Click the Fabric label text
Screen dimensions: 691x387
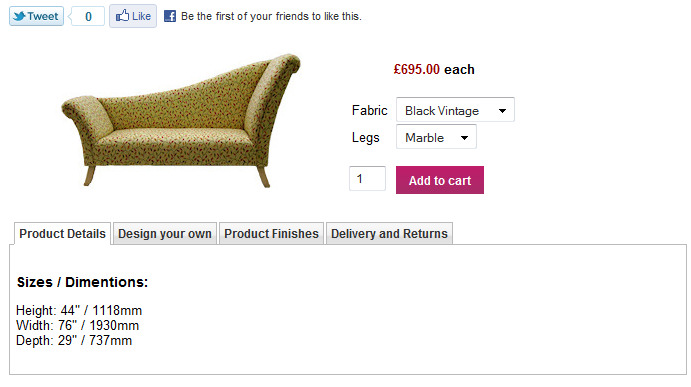click(x=369, y=110)
